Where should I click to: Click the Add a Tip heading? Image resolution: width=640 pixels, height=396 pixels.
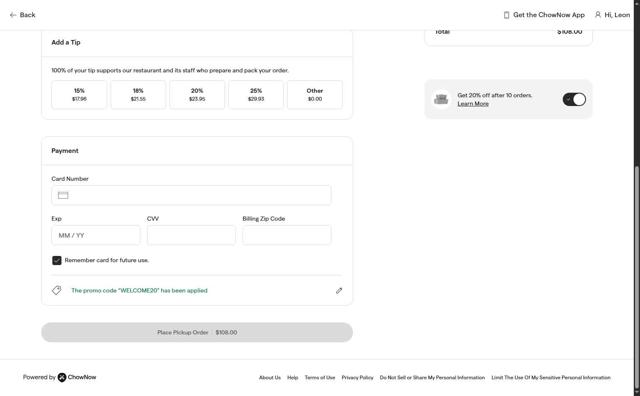(66, 42)
